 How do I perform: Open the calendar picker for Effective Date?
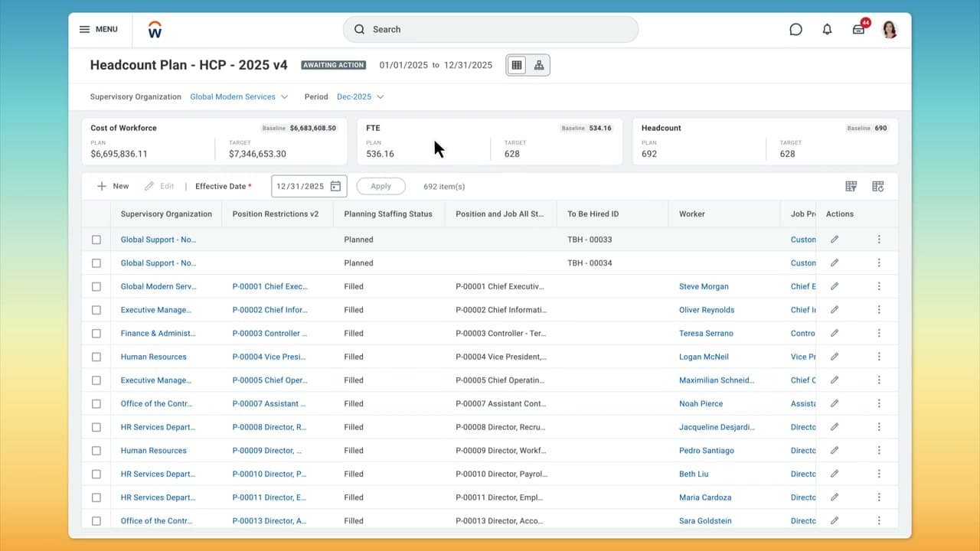[335, 186]
